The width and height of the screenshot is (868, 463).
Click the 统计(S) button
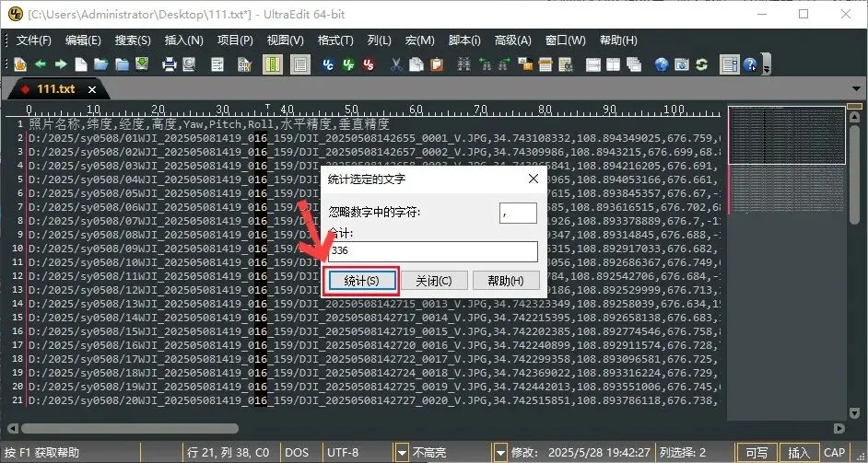point(361,281)
